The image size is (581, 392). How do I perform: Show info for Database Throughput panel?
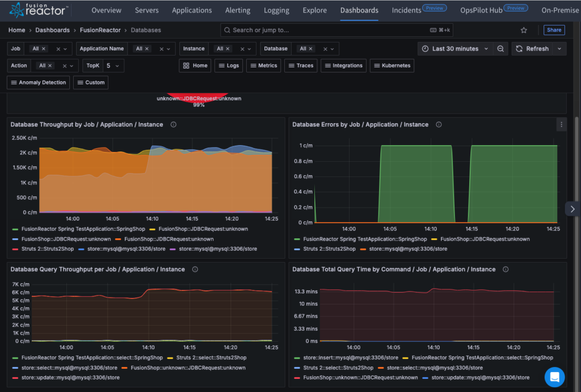point(174,124)
